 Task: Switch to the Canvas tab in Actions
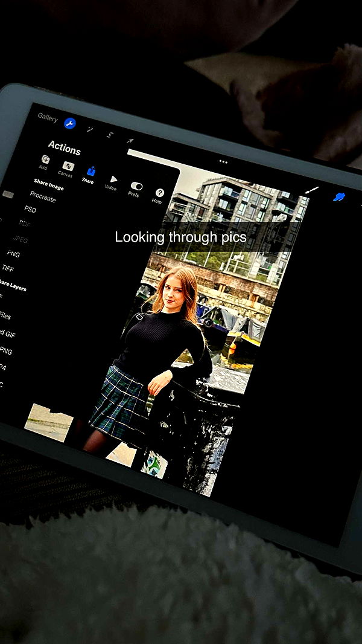pos(67,169)
